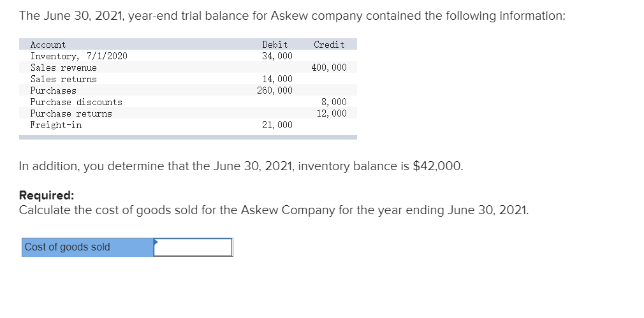The width and height of the screenshot is (644, 318).
Task: Click the 34,000 debit value
Action: click(x=277, y=56)
